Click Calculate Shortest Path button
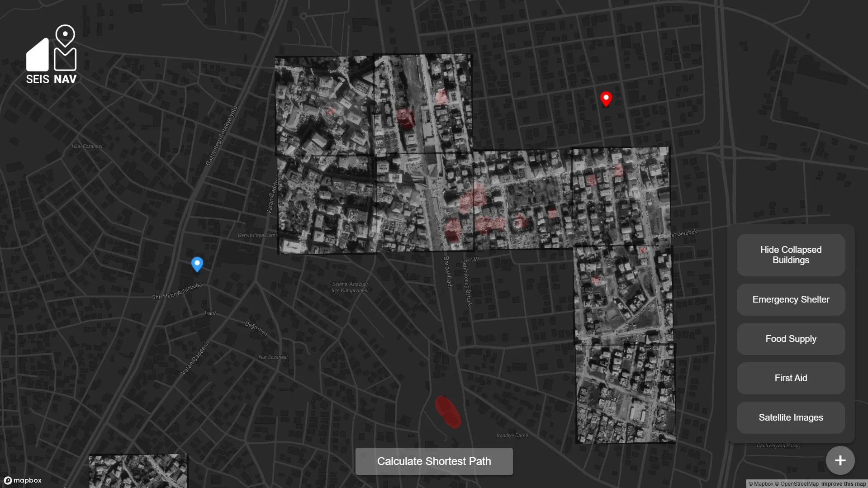The height and width of the screenshot is (488, 868). pos(434,461)
